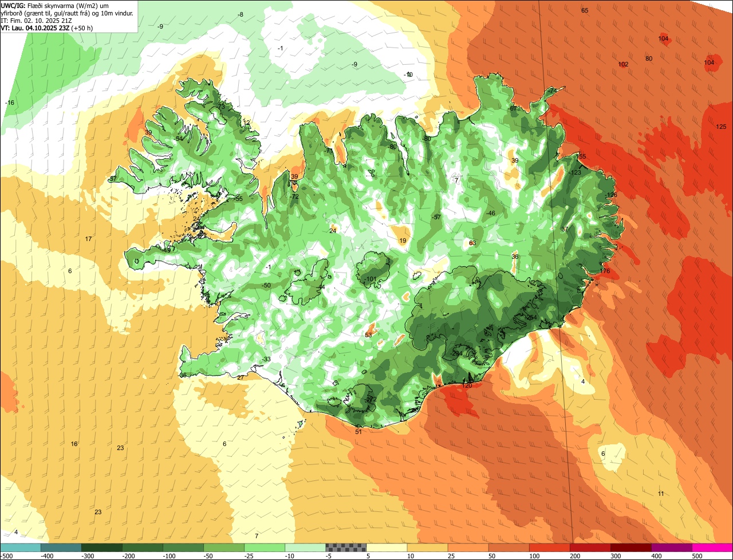
Task: Click the legend swatch between -200 and -100
Action: 143,547
